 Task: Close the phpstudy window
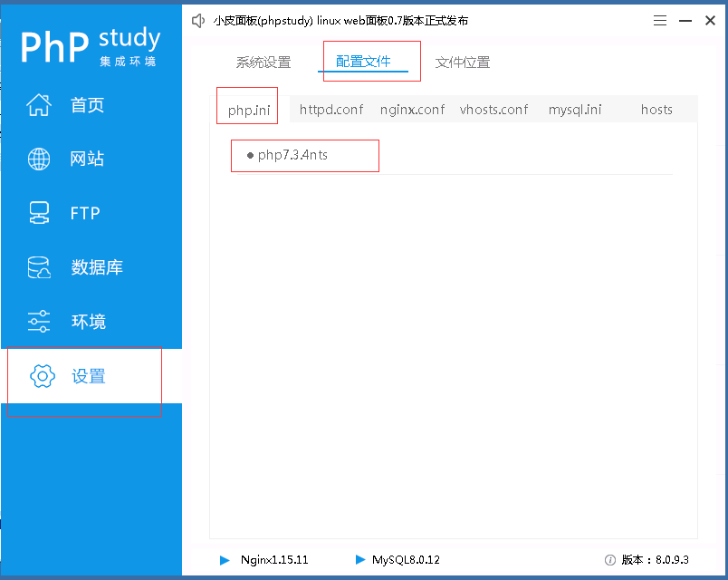pos(710,21)
